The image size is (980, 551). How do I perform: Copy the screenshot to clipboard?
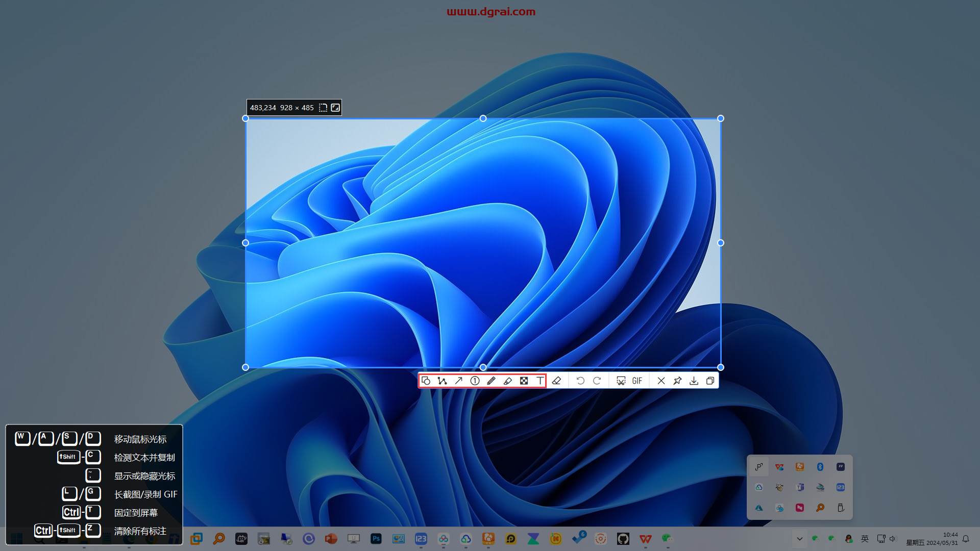point(710,381)
